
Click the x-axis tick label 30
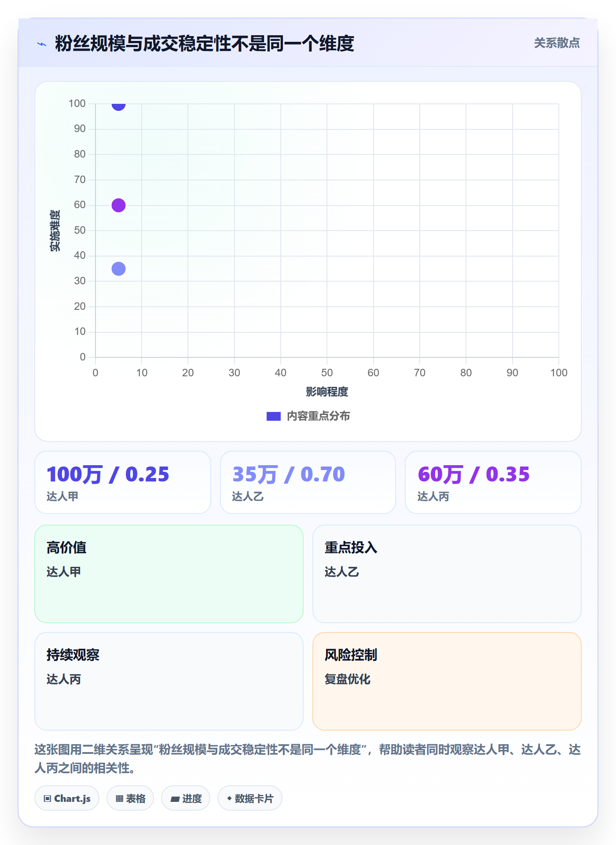pyautogui.click(x=235, y=373)
